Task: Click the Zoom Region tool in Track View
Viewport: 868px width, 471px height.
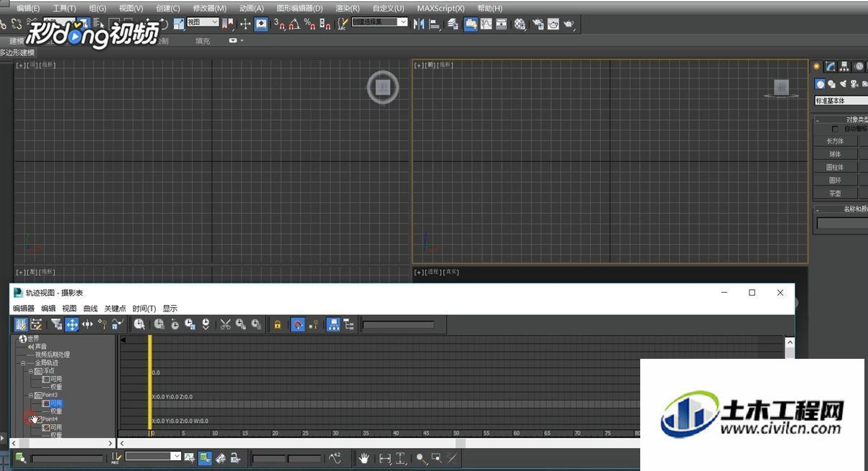Action: tap(436, 458)
